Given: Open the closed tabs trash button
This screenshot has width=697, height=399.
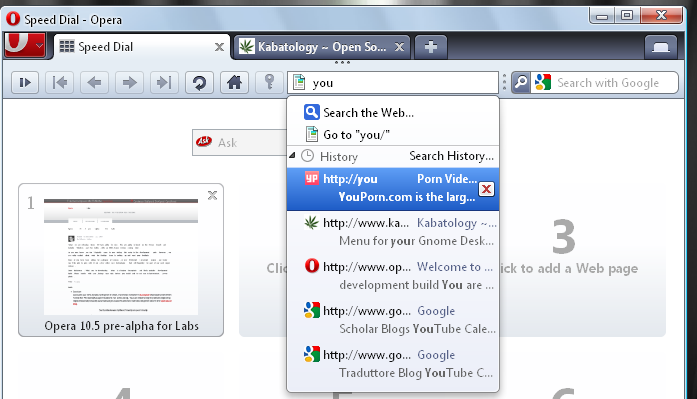Looking at the screenshot, I should pyautogui.click(x=661, y=47).
